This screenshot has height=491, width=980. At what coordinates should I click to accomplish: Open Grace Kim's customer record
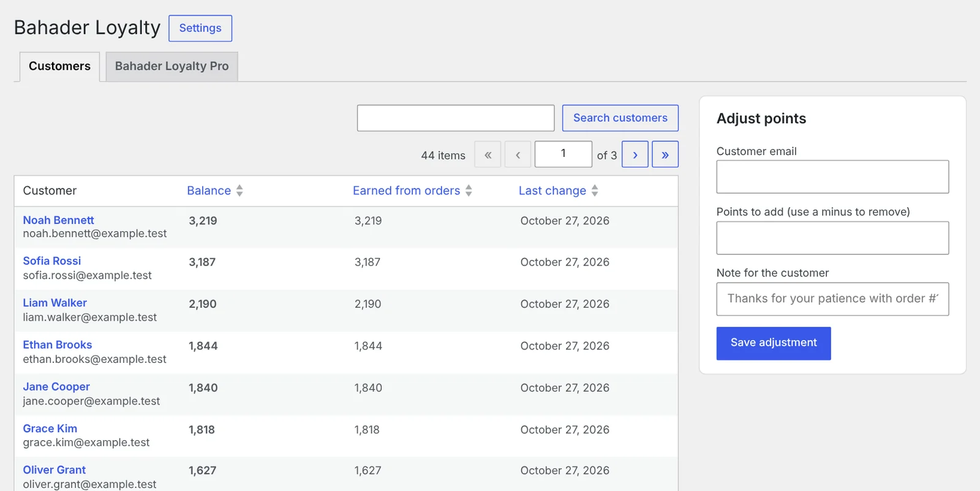pos(50,428)
